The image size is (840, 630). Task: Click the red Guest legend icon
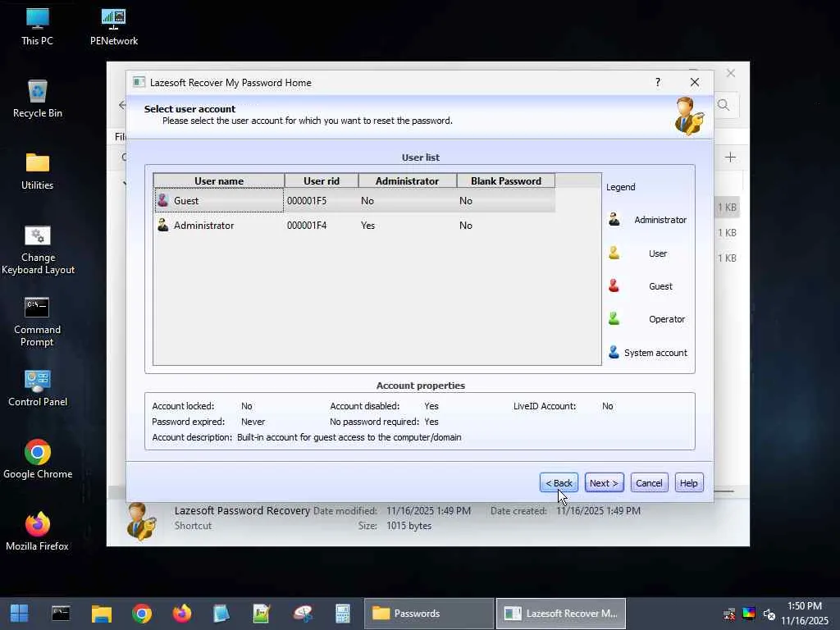[x=614, y=285]
